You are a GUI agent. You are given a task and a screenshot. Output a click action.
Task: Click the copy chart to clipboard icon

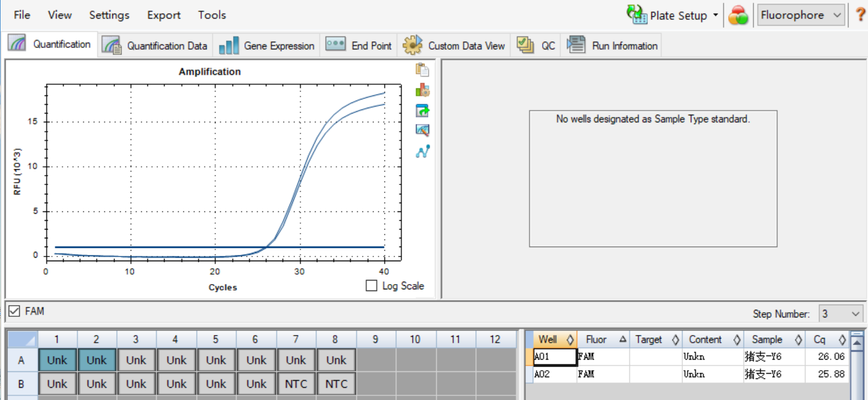click(x=423, y=70)
